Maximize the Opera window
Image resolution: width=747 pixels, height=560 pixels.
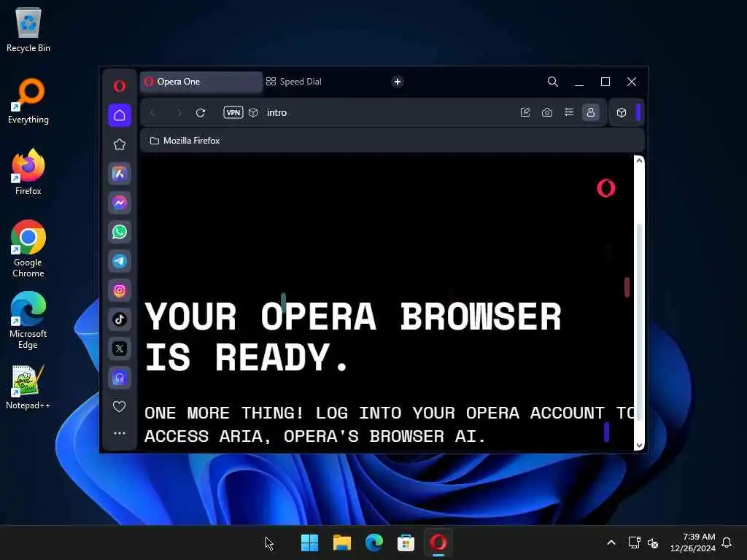[x=605, y=82]
